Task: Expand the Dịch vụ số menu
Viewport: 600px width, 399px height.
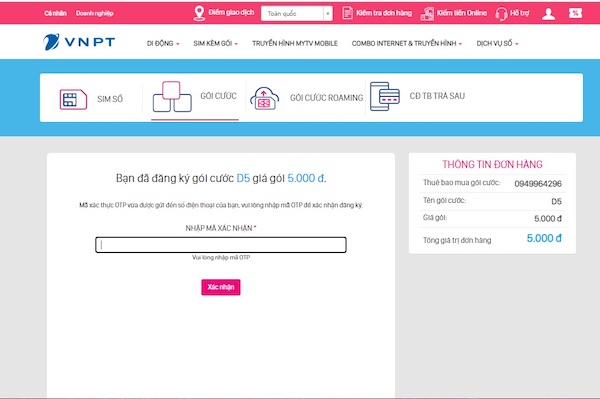Action: [x=497, y=44]
